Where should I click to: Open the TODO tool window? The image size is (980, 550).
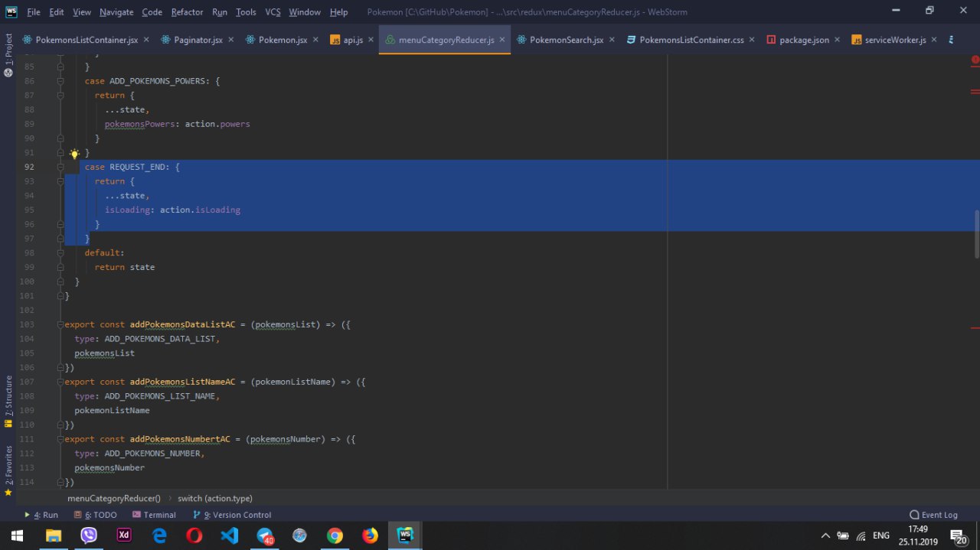click(x=96, y=515)
